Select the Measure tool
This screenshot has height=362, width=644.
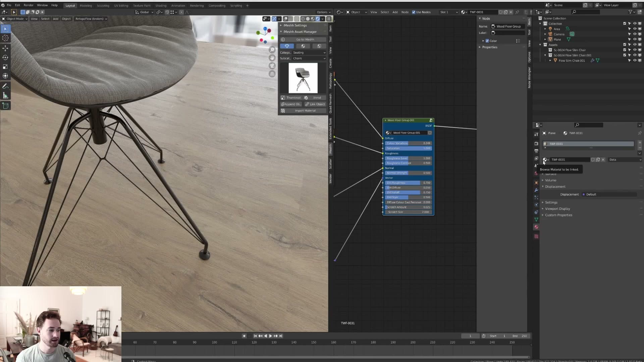tap(5, 96)
